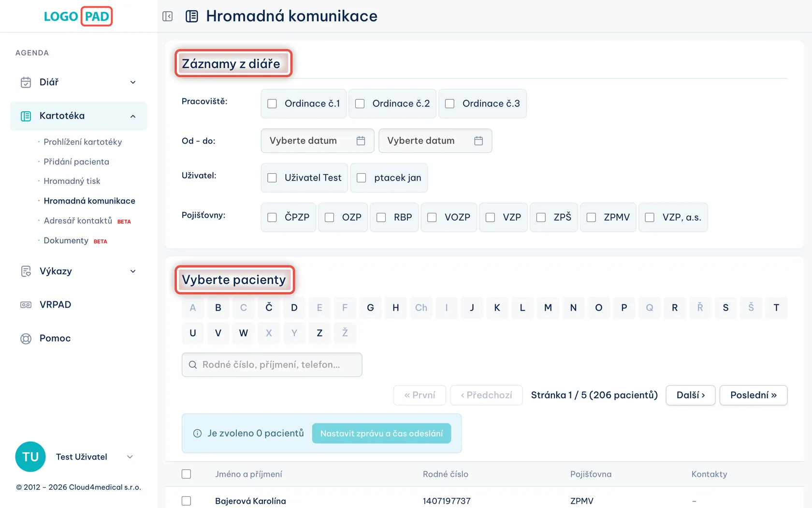812x508 pixels.
Task: Focus the patient search field
Action: (x=272, y=365)
